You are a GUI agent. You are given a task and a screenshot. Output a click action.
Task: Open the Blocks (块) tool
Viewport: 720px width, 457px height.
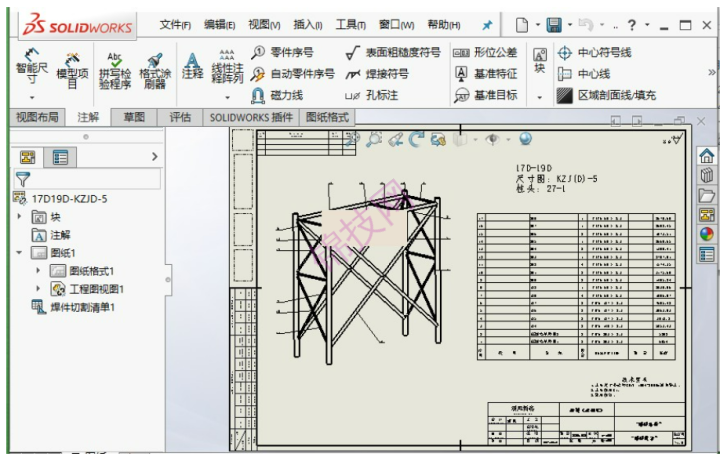point(540,60)
